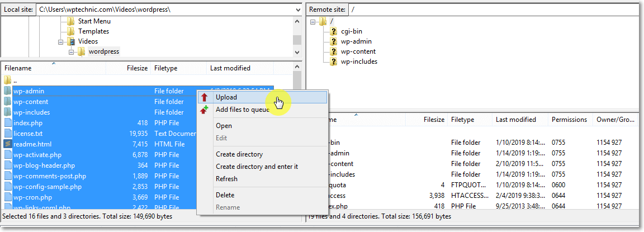Collapse the remote root folder node
This screenshot has height=232, width=644.
pos(313,21)
